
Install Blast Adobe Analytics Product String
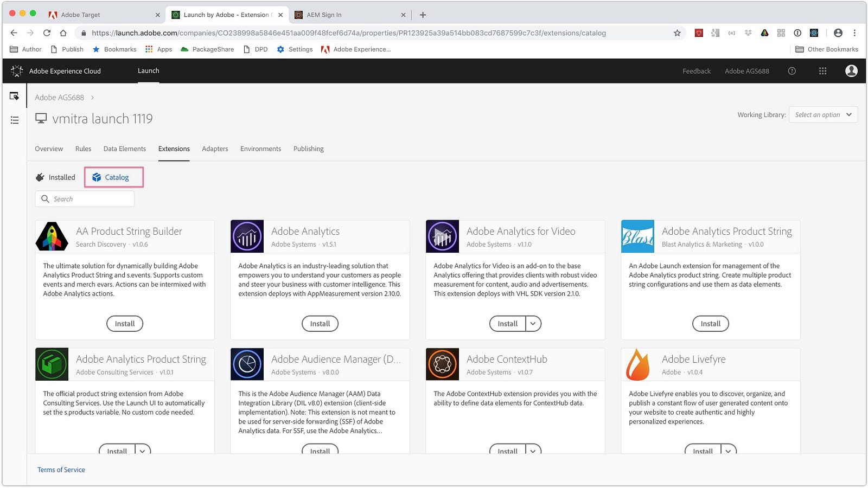tap(711, 324)
